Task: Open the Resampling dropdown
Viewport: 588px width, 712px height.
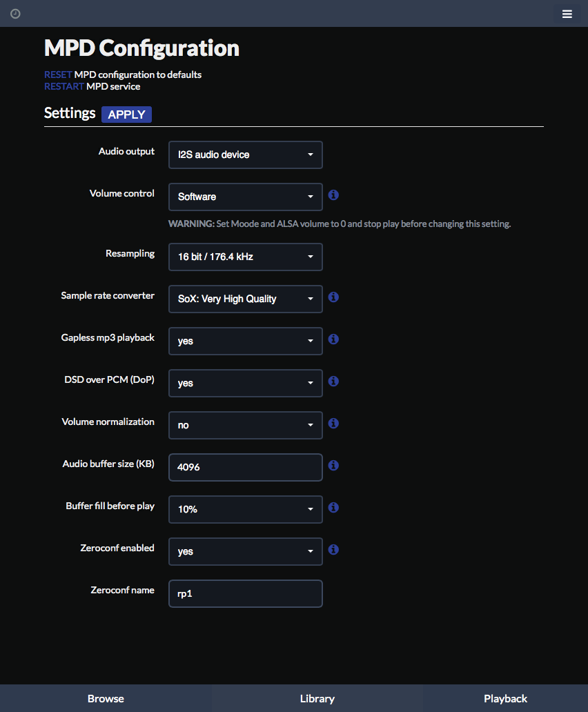Action: tap(246, 257)
